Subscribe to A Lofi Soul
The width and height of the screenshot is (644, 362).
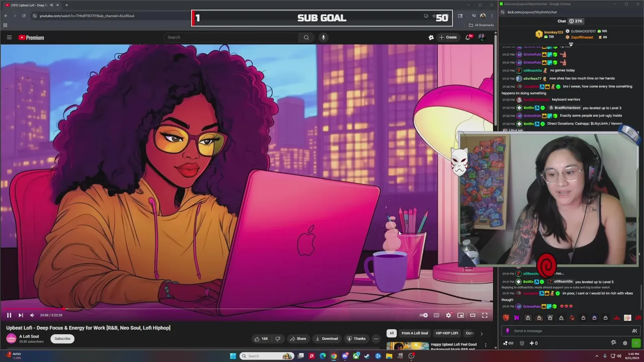(62, 338)
